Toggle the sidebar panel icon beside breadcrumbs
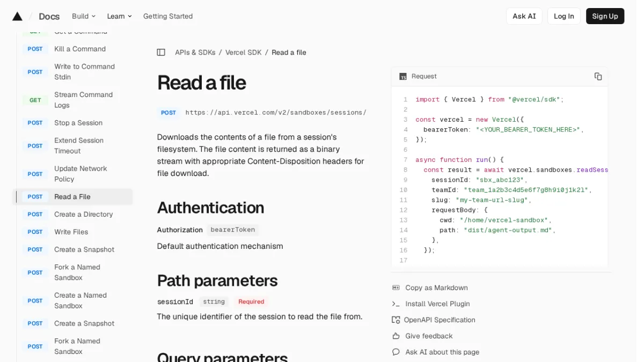 [x=161, y=53]
